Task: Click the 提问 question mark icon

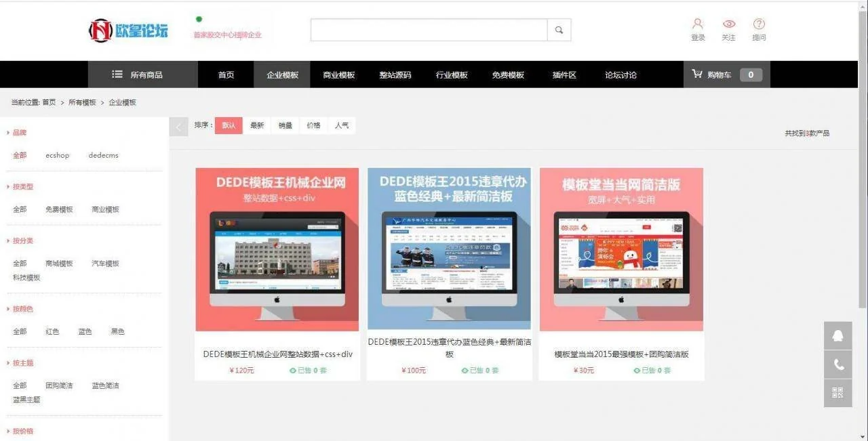Action: 759,24
